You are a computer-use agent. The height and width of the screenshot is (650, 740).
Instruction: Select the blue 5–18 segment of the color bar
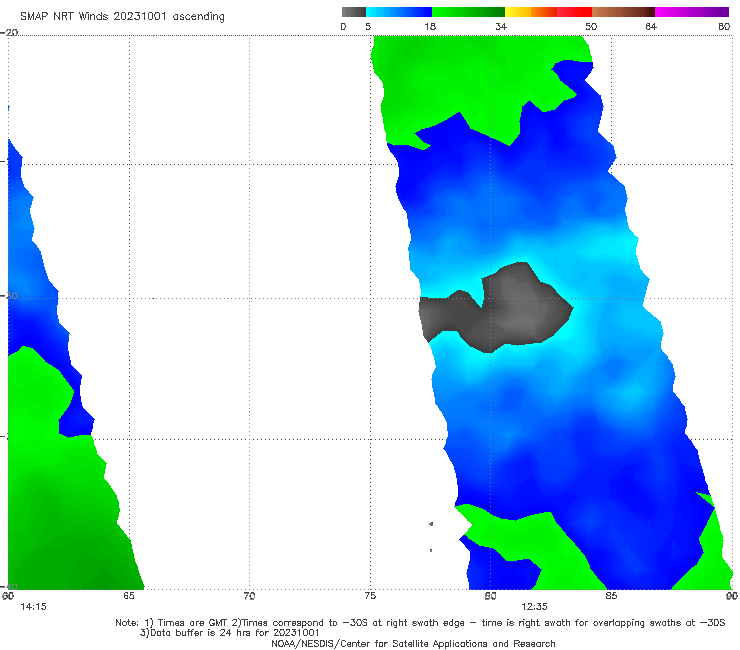399,12
